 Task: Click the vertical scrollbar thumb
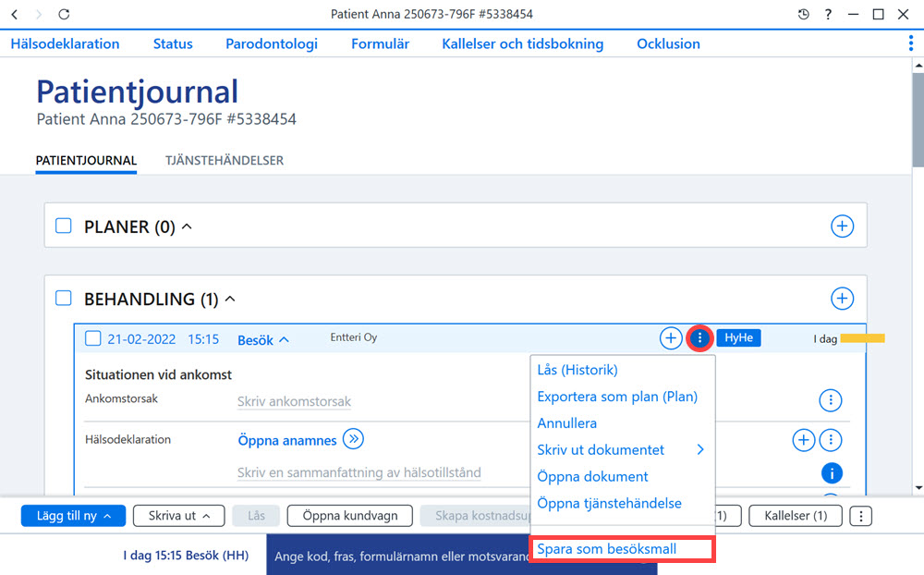(x=918, y=118)
